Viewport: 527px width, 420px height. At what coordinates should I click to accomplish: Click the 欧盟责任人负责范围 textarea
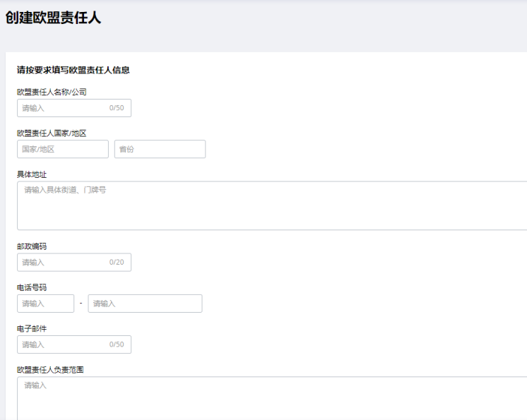272,398
